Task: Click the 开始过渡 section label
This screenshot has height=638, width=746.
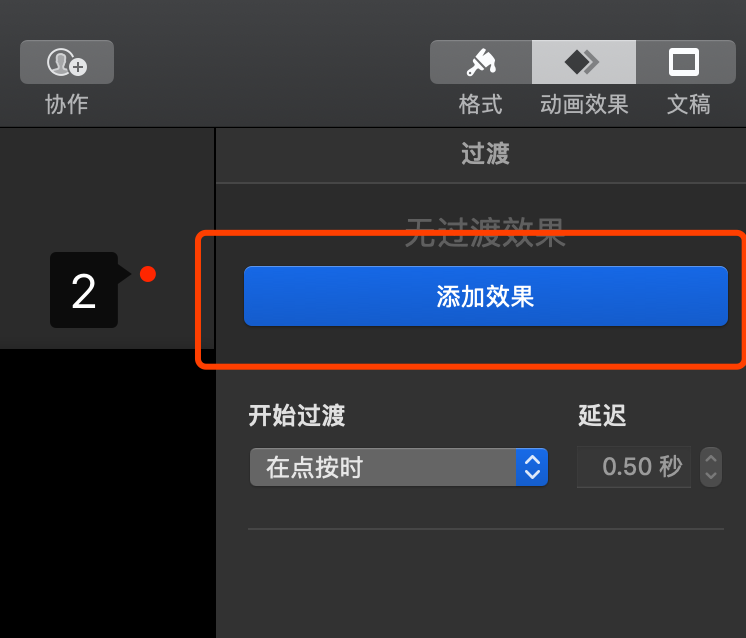Action: (296, 415)
